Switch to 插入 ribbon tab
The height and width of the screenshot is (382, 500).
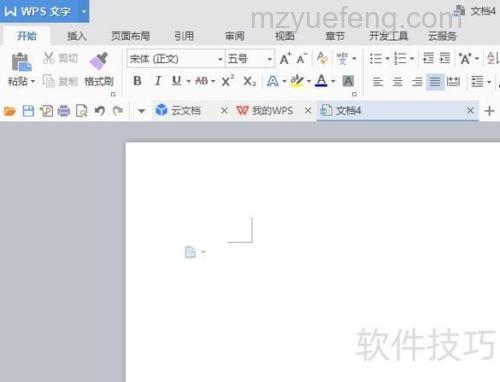(x=77, y=36)
